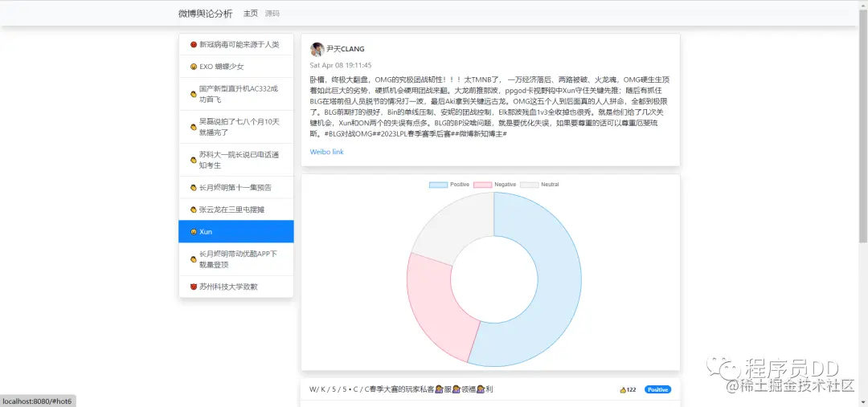Open the 源码 nav link
Image resolution: width=868 pixels, height=407 pixels.
[x=272, y=14]
